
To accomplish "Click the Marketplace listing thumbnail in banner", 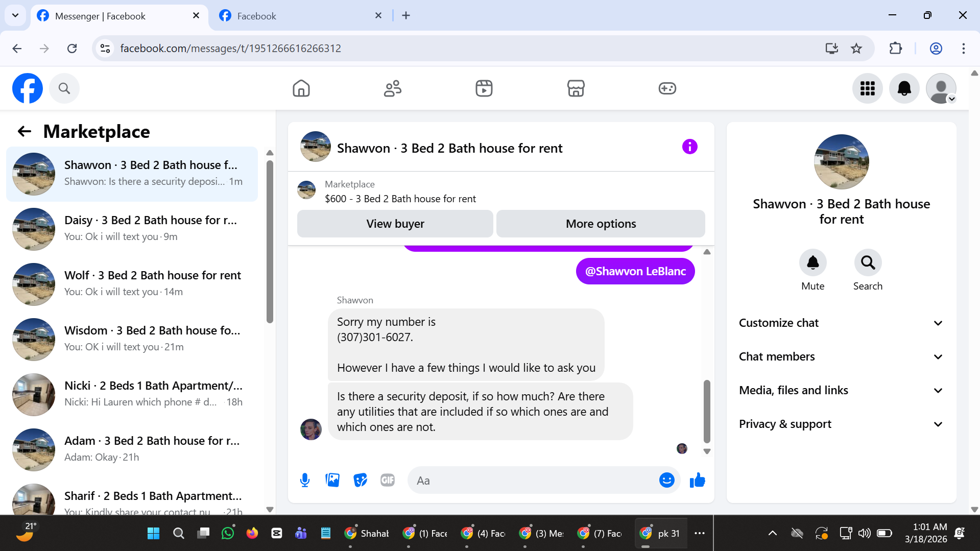I will tap(306, 190).
